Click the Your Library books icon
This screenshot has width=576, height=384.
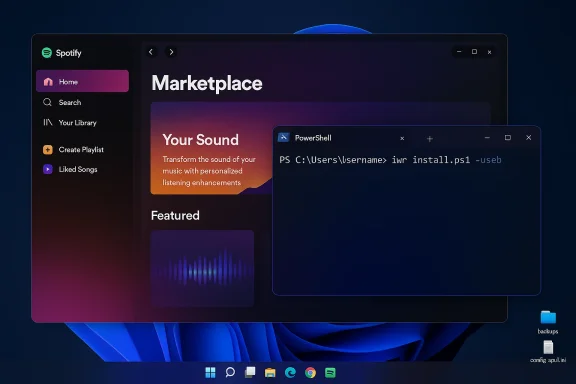[48, 122]
